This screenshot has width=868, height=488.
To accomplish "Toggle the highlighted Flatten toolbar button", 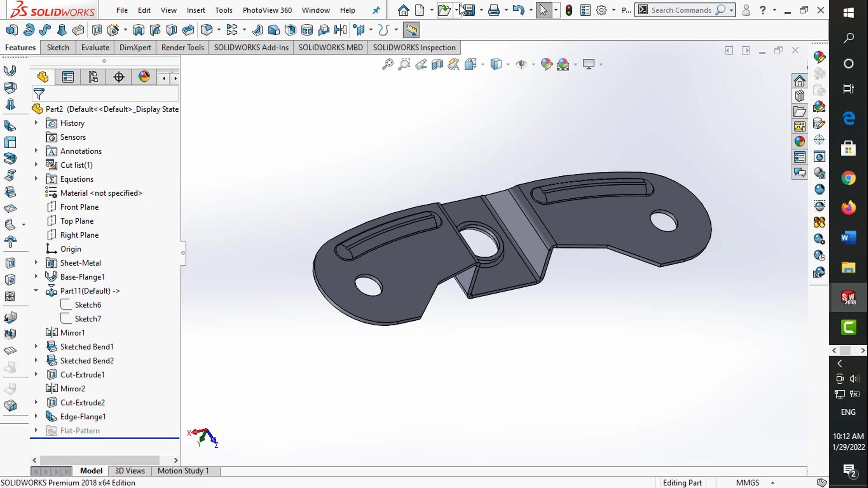I will (411, 30).
